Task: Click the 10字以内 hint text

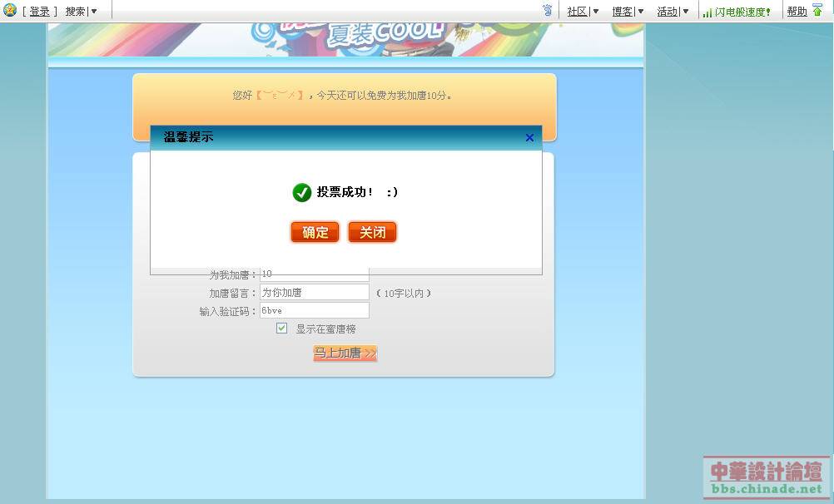Action: click(404, 293)
